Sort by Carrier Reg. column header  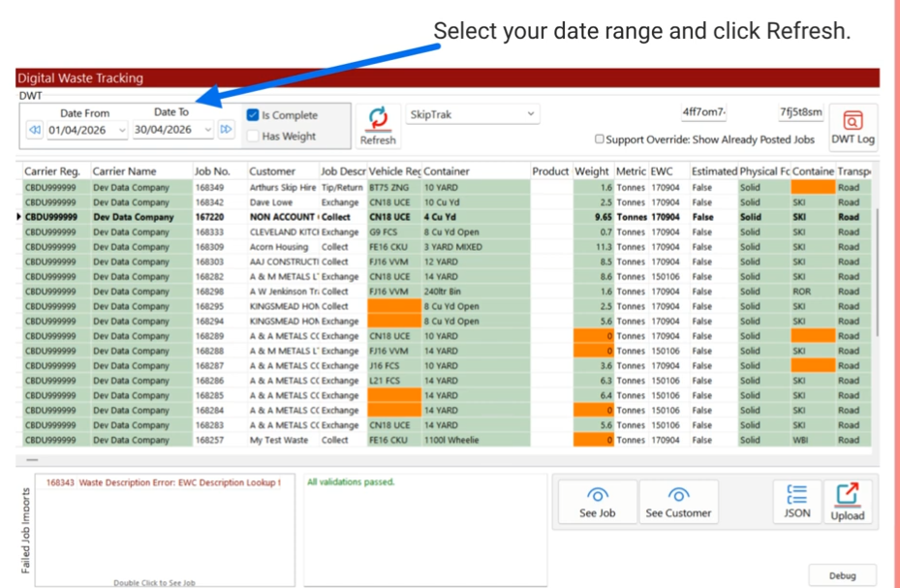(x=56, y=170)
